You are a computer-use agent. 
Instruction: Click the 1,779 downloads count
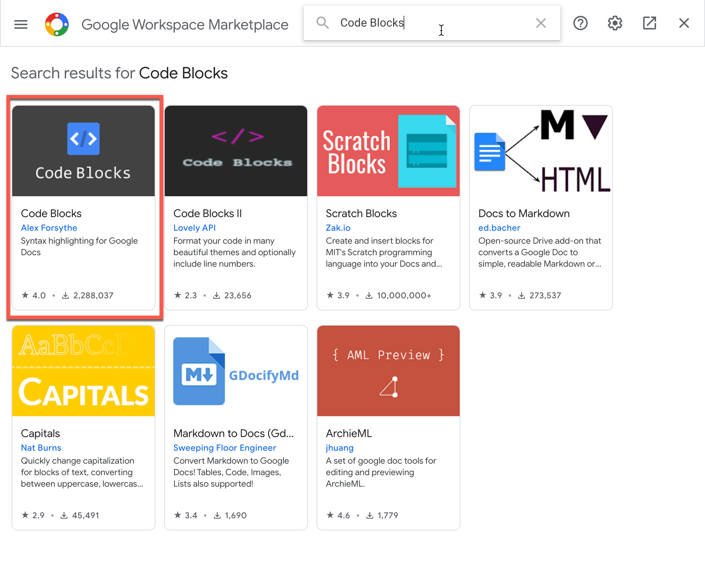(382, 515)
